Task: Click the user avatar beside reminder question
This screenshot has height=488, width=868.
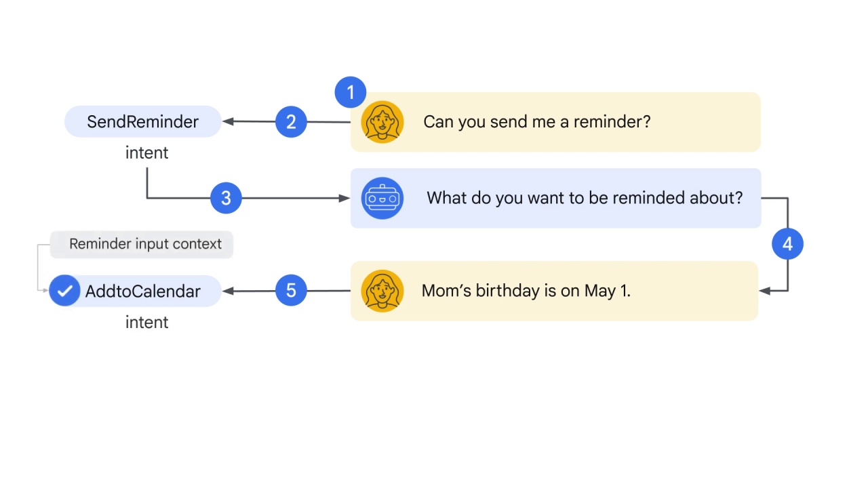Action: point(382,122)
